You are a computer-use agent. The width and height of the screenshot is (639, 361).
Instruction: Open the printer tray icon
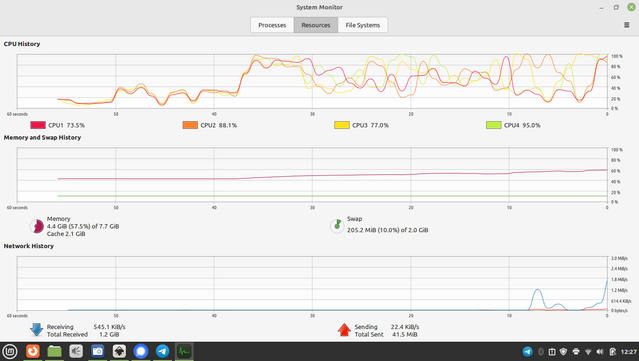(576, 352)
